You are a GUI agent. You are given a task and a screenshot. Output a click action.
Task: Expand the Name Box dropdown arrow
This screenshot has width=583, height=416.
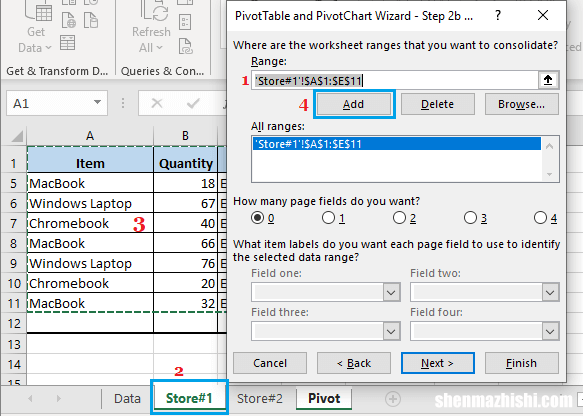(97, 103)
